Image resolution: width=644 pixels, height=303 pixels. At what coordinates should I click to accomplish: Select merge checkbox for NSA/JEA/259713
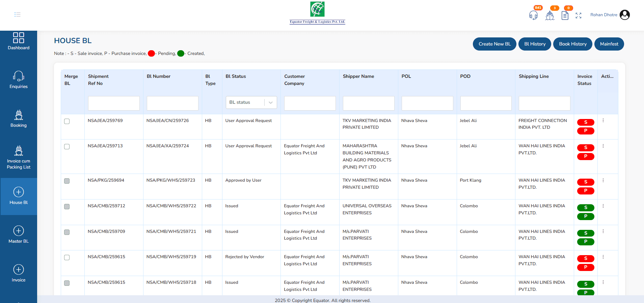(x=67, y=147)
